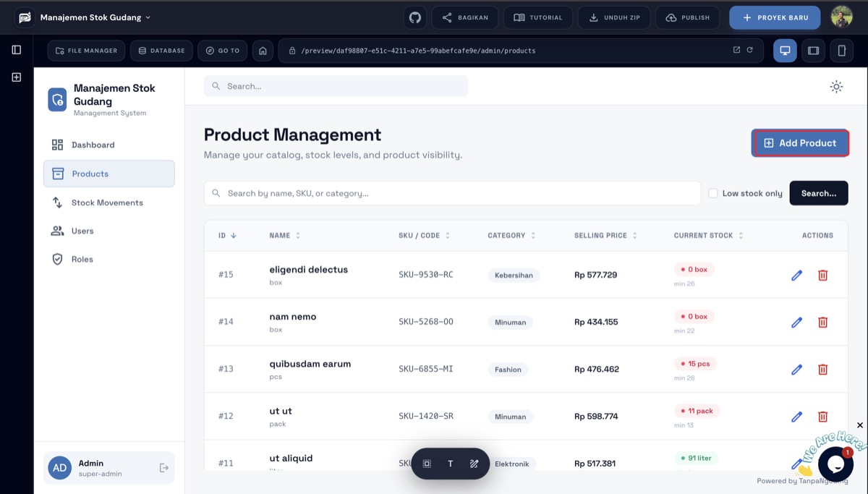Delete product nam nemo
This screenshot has height=494, width=868.
coord(822,322)
